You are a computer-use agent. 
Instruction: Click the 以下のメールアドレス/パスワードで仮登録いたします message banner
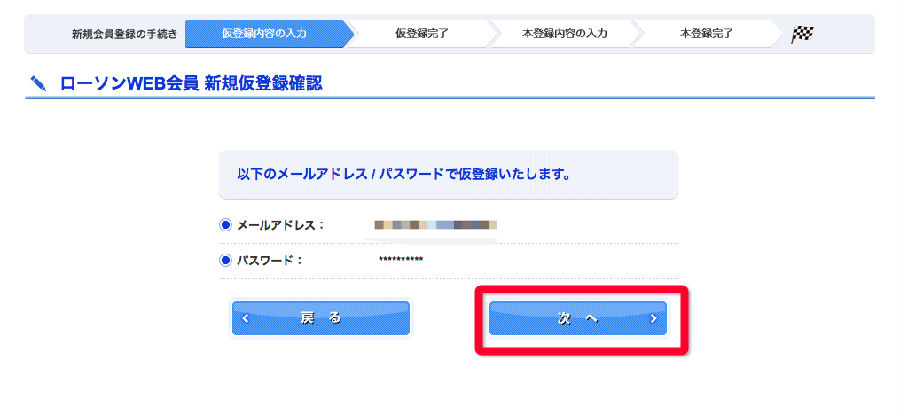449,174
